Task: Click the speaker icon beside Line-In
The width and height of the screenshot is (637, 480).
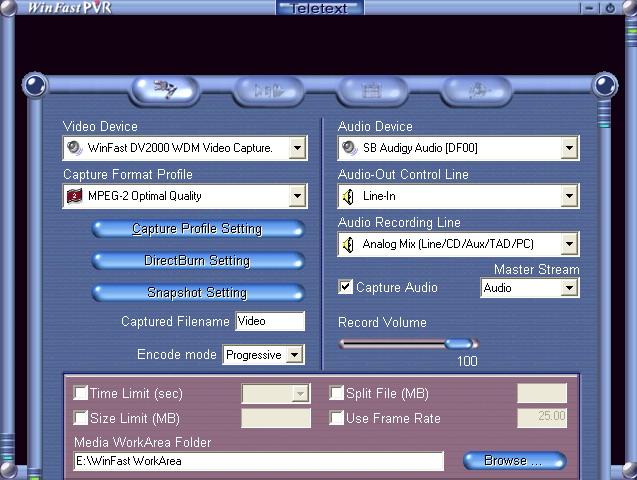Action: click(x=349, y=197)
